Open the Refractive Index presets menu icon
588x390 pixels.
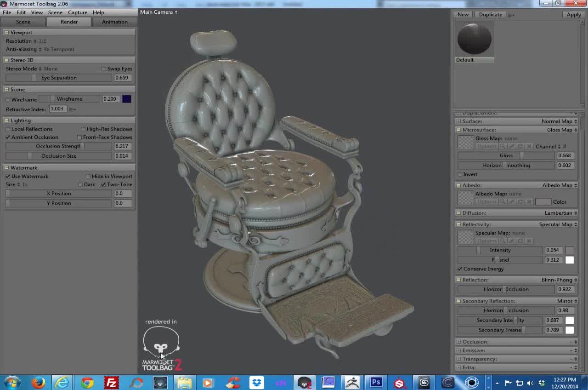72,109
